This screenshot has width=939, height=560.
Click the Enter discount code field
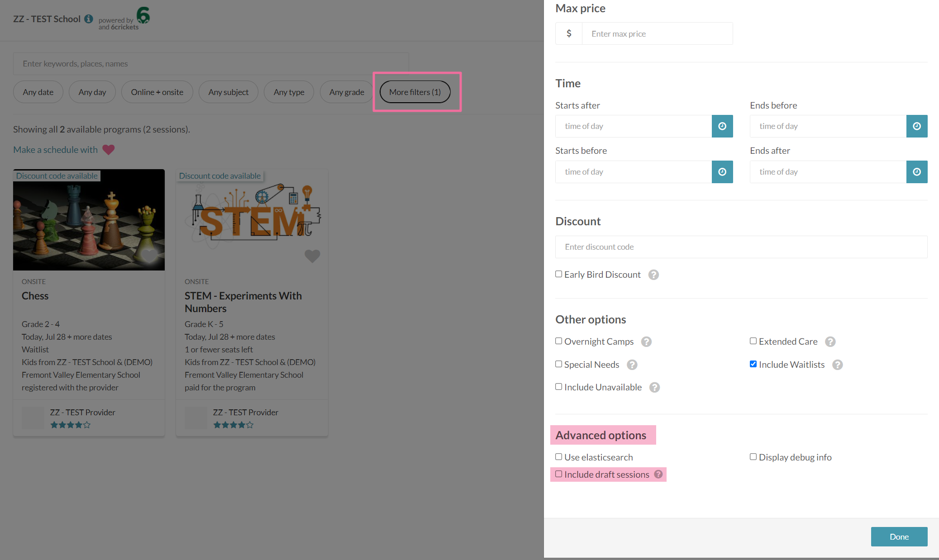point(741,247)
